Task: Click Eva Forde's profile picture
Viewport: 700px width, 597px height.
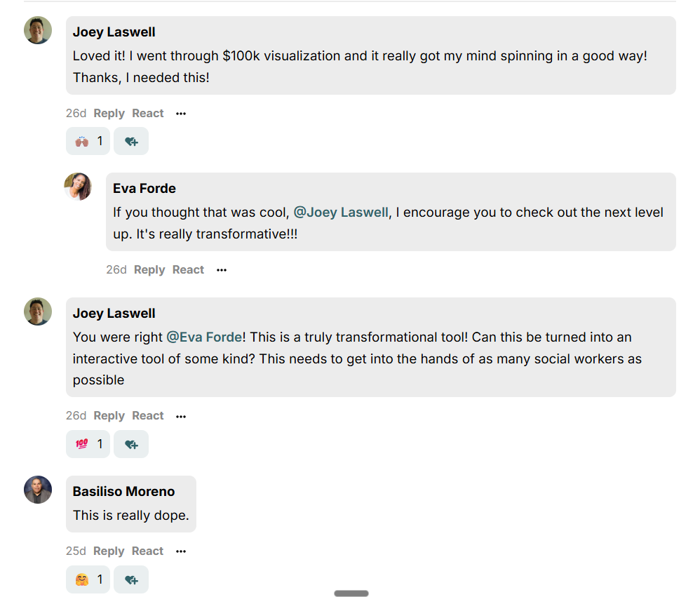Action: [x=78, y=187]
